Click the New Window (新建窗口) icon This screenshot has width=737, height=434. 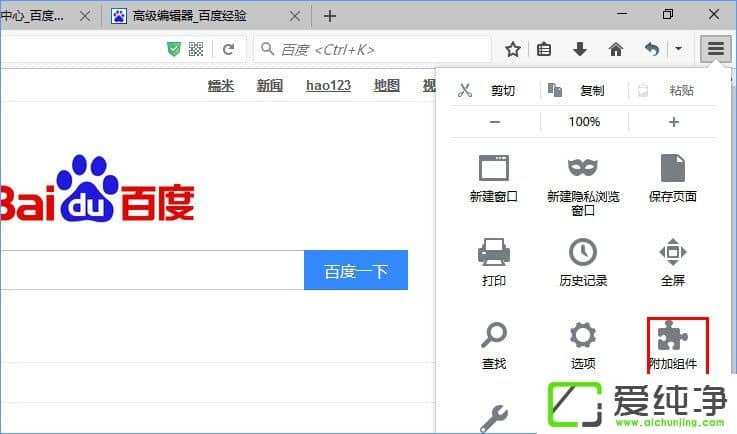click(x=494, y=168)
